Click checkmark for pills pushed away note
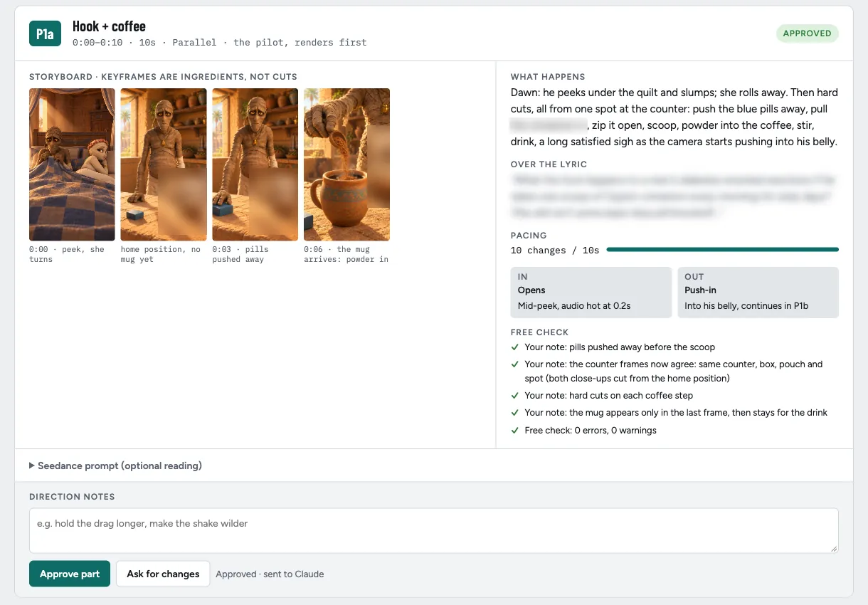The image size is (868, 605). (515, 347)
